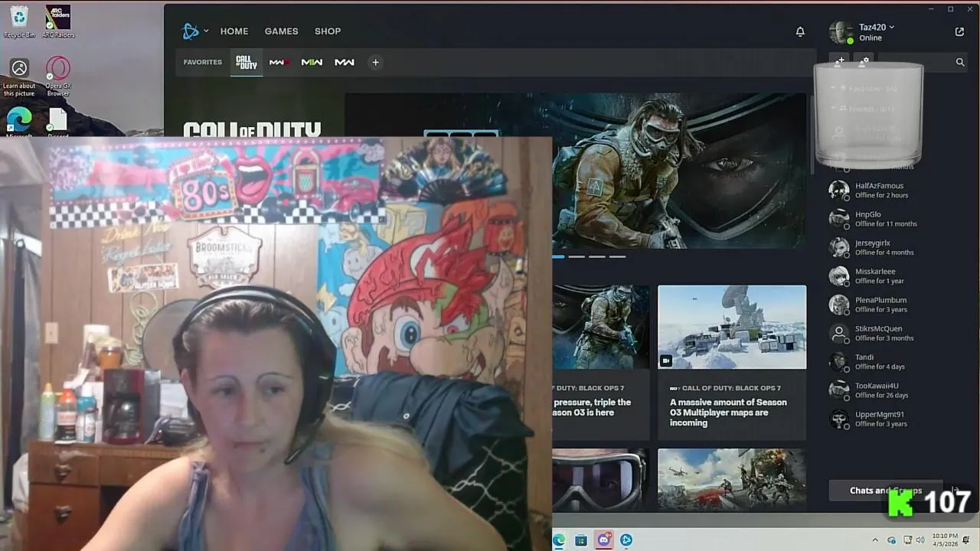Open Recycle Bin on the desktop
The height and width of the screenshot is (551, 980).
19,21
